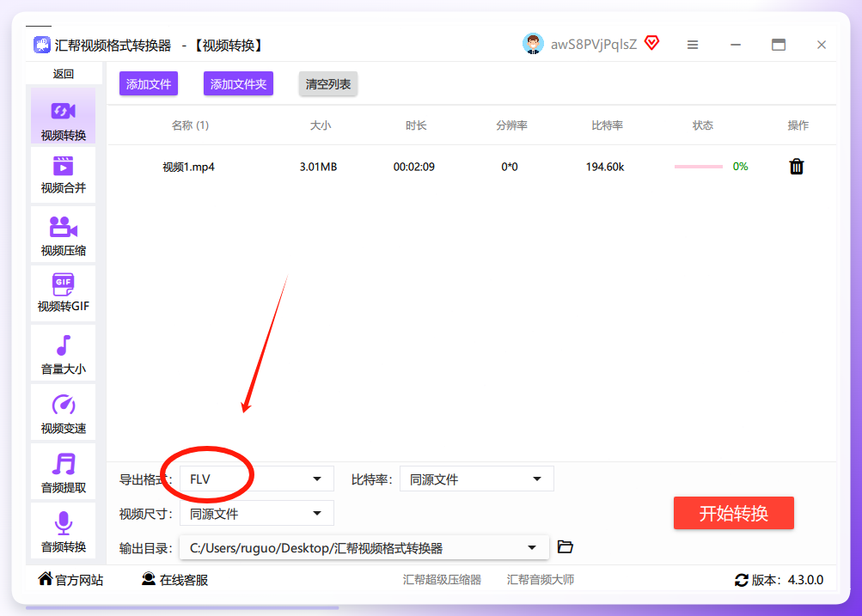Screen dimensions: 862x616
Task: Maximize the converter window
Action: pos(779,45)
